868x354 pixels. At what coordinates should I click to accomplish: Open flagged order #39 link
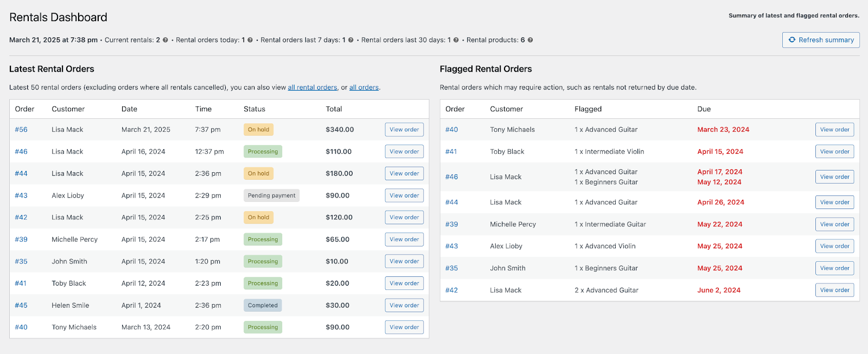click(451, 224)
